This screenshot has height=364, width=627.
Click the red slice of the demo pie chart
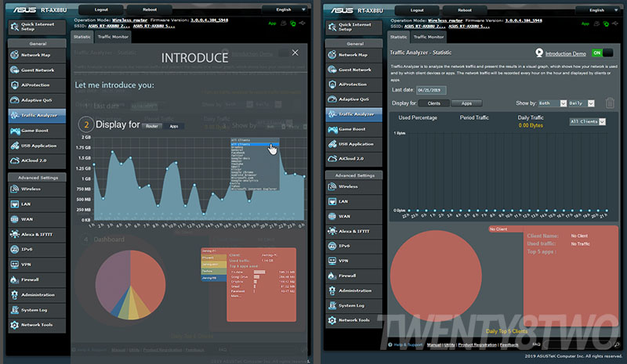[x=149, y=279]
